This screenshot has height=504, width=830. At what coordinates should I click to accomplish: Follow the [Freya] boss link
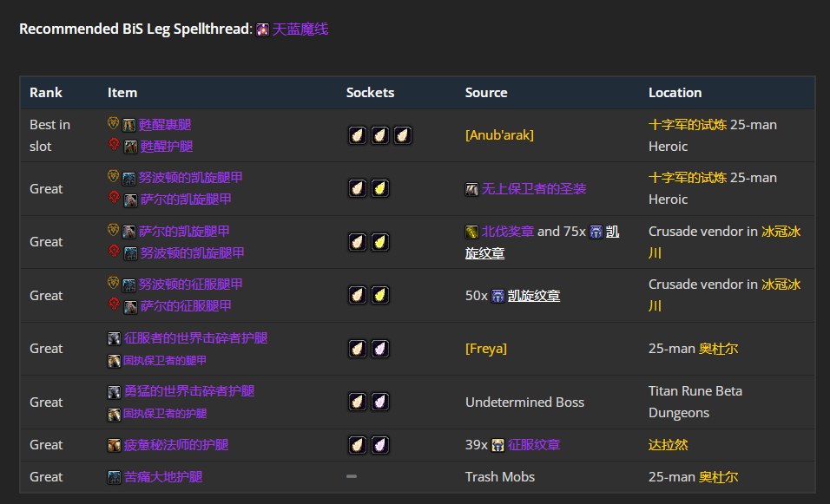point(485,349)
